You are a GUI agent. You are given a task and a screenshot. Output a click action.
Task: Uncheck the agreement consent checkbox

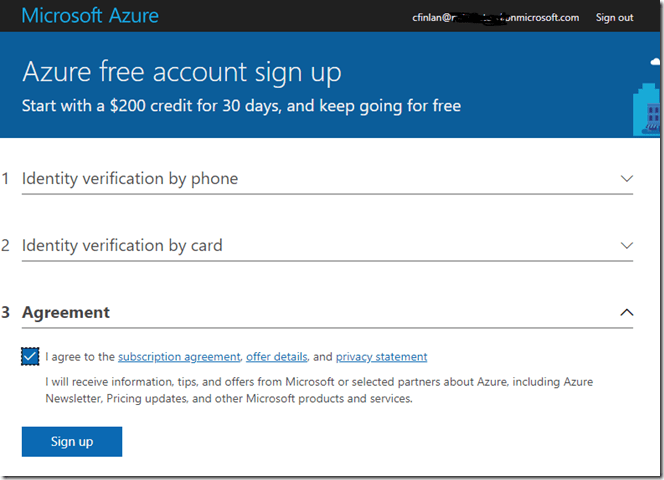(30, 357)
